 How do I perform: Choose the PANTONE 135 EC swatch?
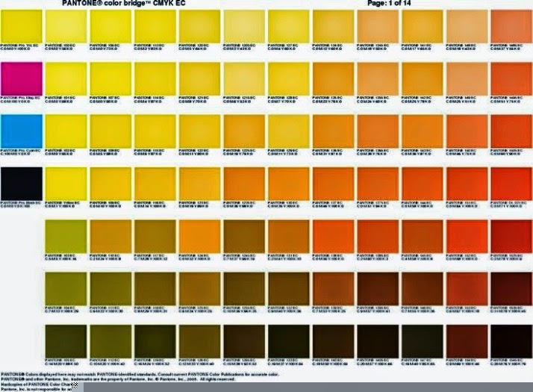tap(333, 78)
